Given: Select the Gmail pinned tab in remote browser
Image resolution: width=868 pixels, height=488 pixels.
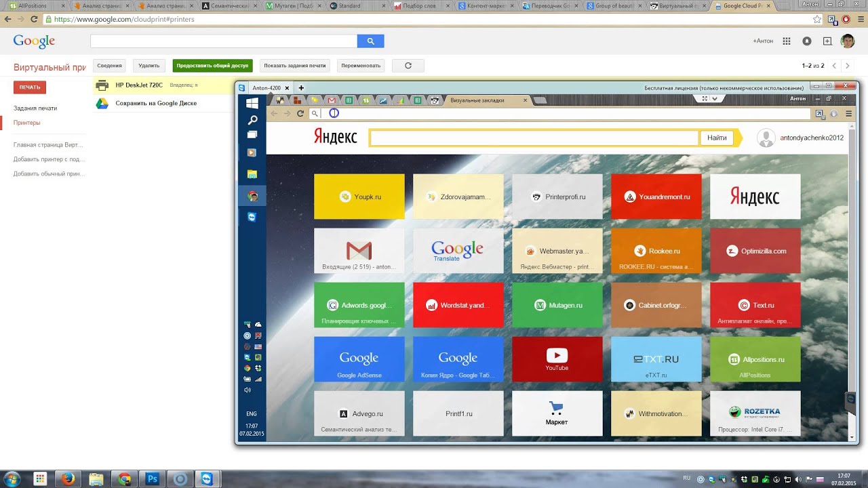Looking at the screenshot, I should tap(332, 100).
